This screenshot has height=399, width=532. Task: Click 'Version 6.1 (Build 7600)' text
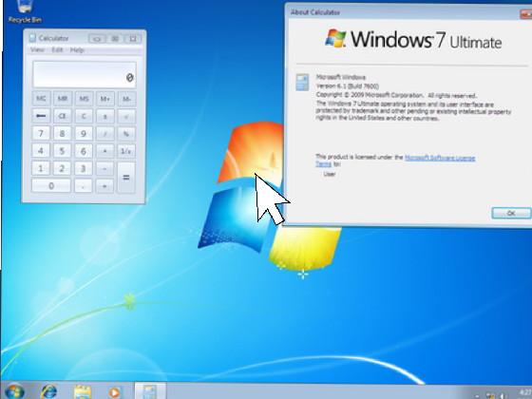pyautogui.click(x=348, y=86)
